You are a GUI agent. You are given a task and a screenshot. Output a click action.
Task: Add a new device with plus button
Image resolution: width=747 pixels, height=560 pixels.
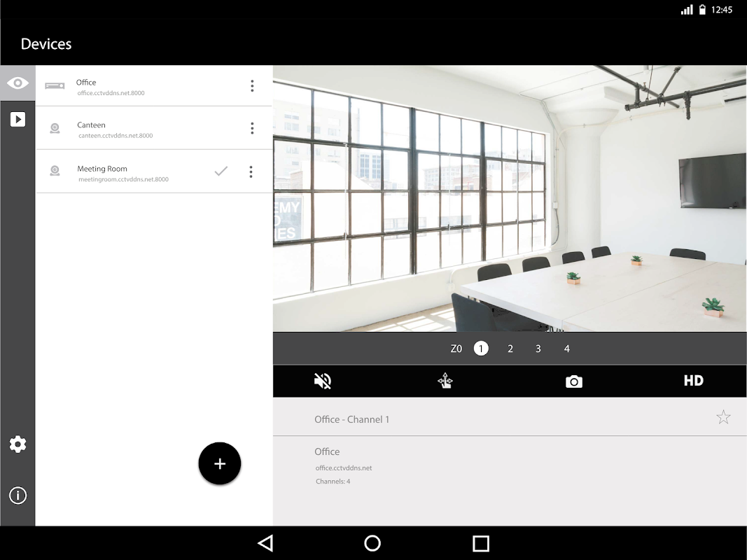(220, 463)
